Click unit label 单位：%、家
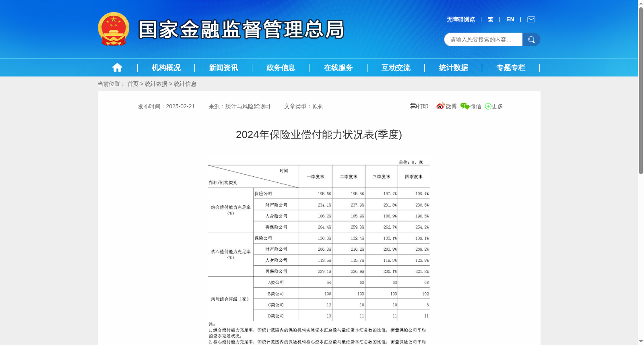The width and height of the screenshot is (644, 345). [x=411, y=162]
